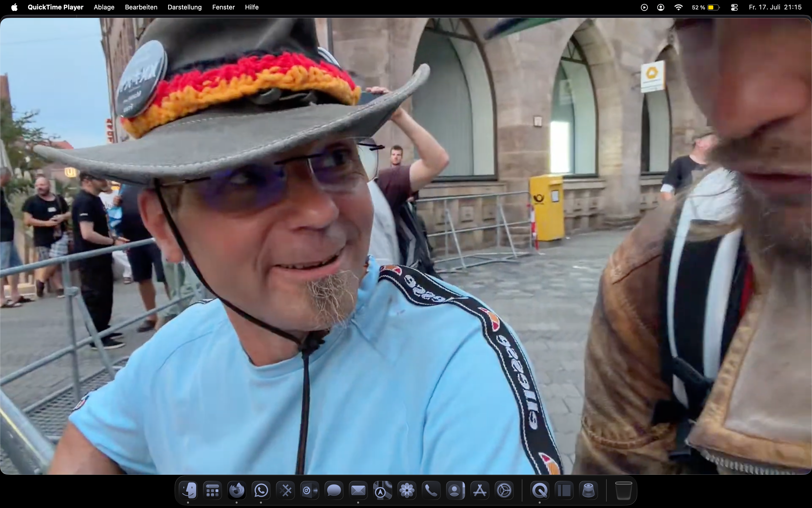Launch Firefox from the Dock
Screen dimensions: 812x508
(237, 491)
